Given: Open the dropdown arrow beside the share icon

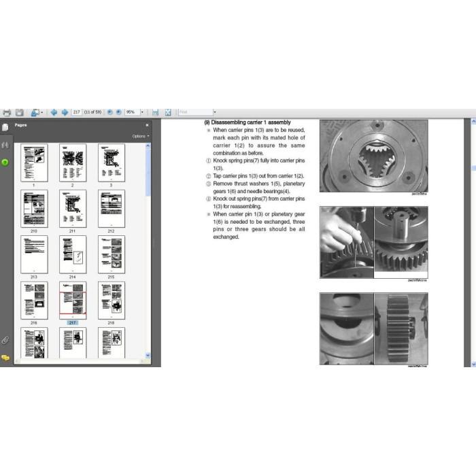Looking at the screenshot, I should coord(42,113).
